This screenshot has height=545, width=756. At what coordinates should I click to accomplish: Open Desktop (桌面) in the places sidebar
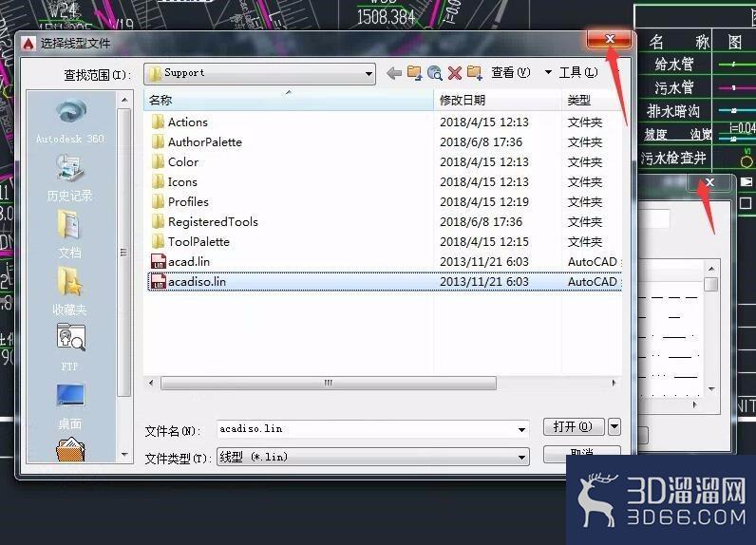[x=70, y=405]
